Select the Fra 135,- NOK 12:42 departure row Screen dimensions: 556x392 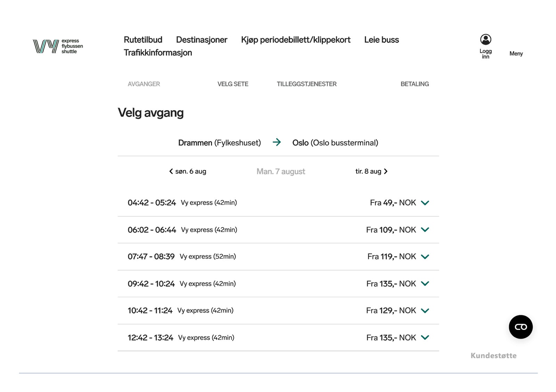pos(391,337)
